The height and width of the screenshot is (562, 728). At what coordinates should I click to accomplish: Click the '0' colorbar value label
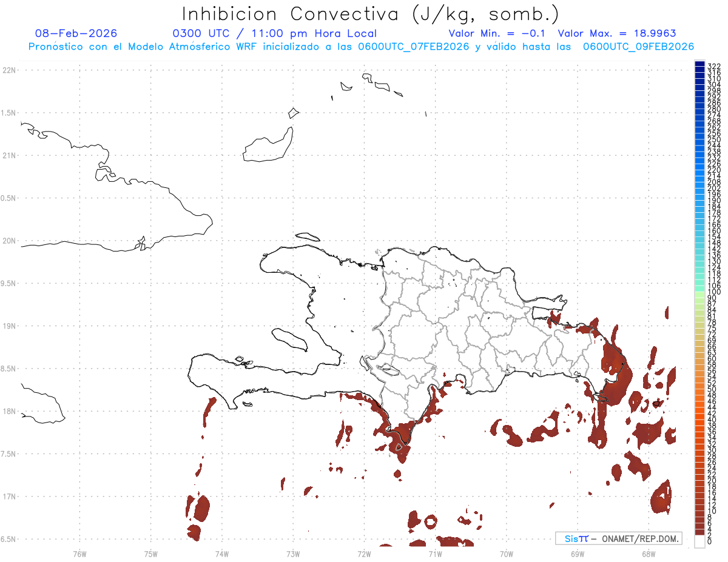coord(710,541)
